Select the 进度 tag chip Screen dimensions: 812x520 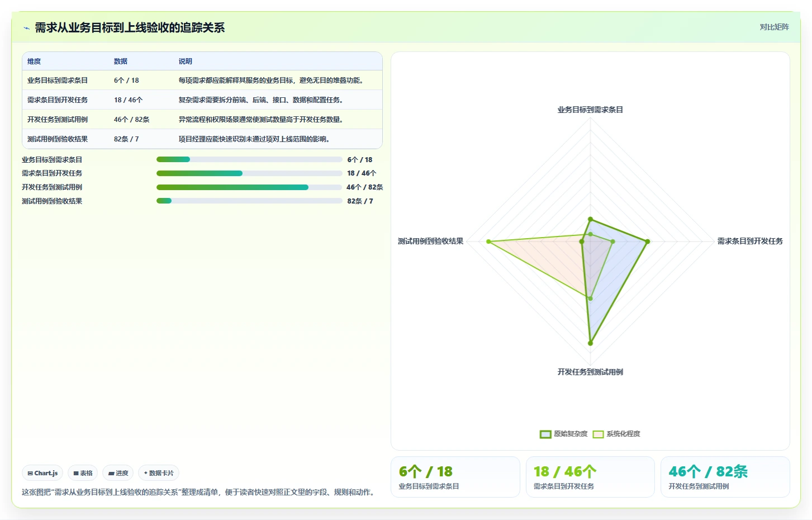tap(118, 473)
